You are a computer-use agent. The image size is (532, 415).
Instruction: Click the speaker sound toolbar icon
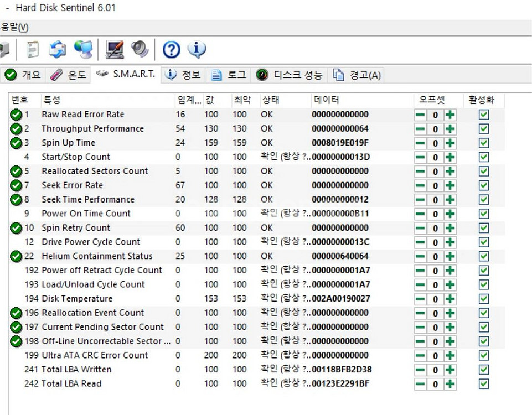coord(140,49)
